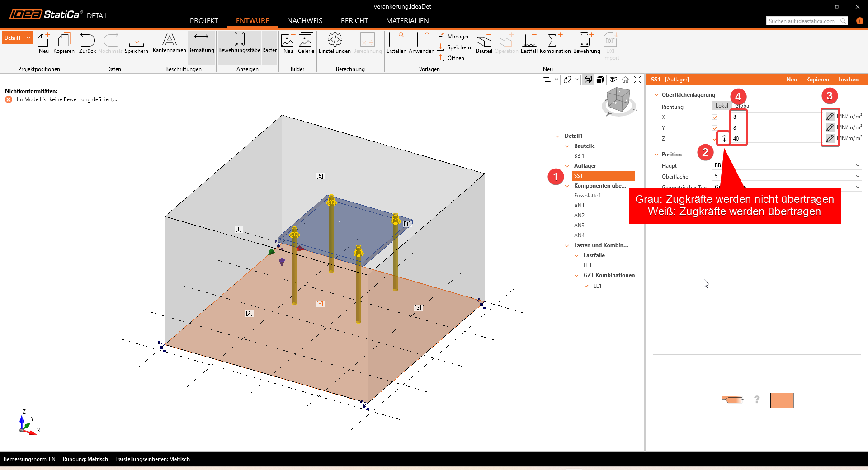
Task: Add a new Lastfall from ribbon
Action: tap(529, 40)
